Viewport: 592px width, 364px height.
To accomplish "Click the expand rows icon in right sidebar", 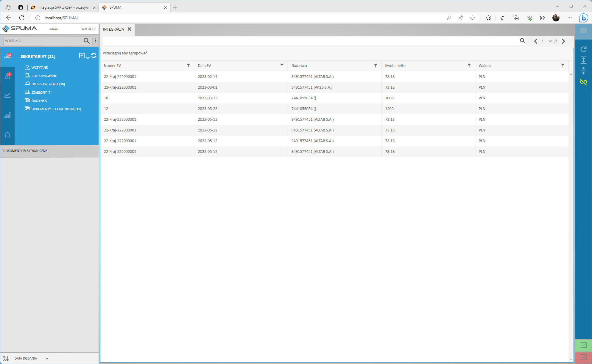I will [x=583, y=60].
